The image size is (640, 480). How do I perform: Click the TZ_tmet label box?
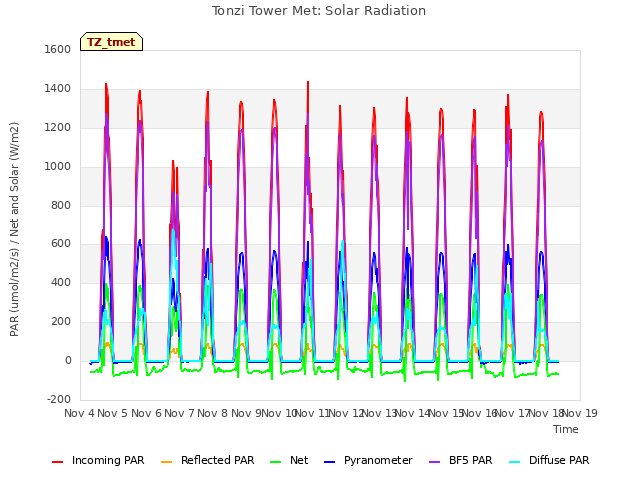[x=111, y=42]
